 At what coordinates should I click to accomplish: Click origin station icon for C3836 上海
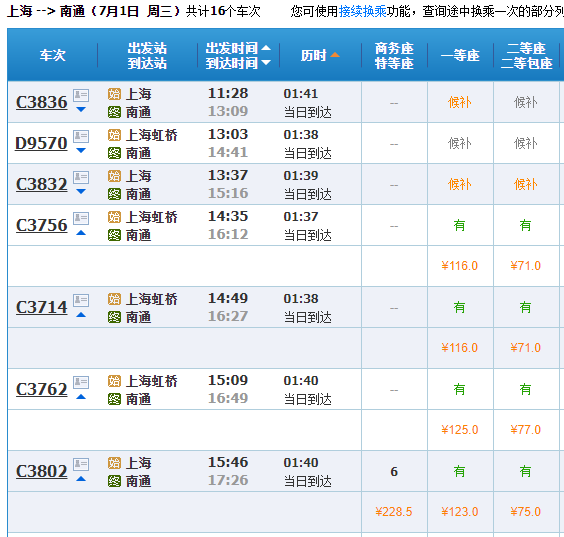click(x=114, y=94)
